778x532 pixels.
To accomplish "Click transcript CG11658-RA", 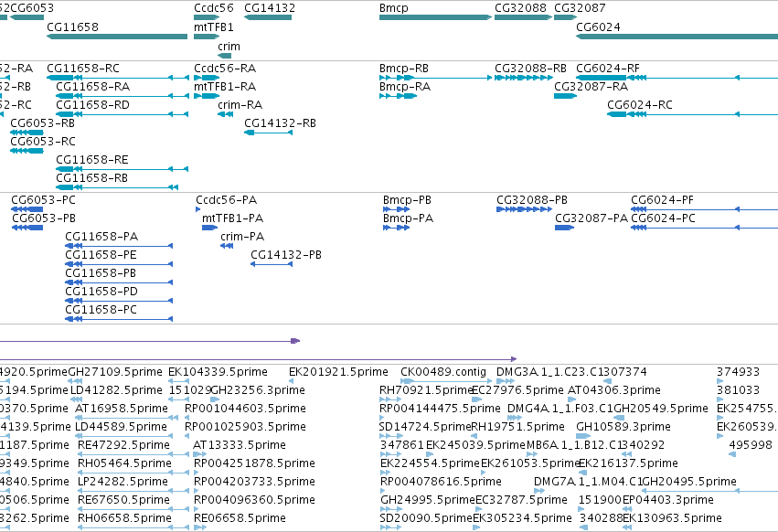I will coord(123,96).
